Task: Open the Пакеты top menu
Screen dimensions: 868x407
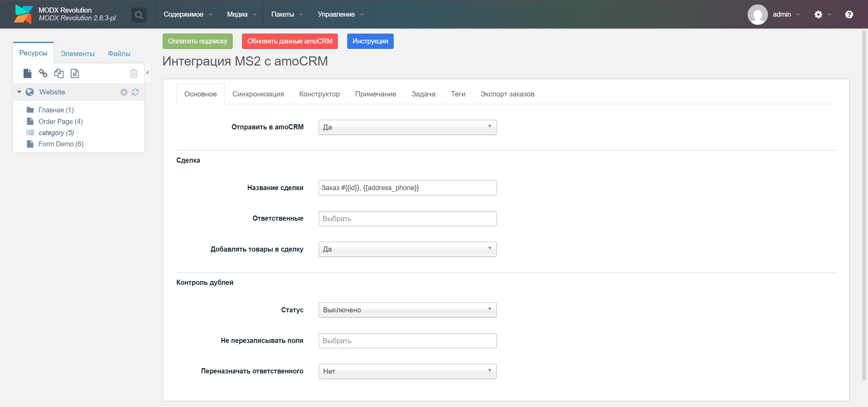Action: 287,14
